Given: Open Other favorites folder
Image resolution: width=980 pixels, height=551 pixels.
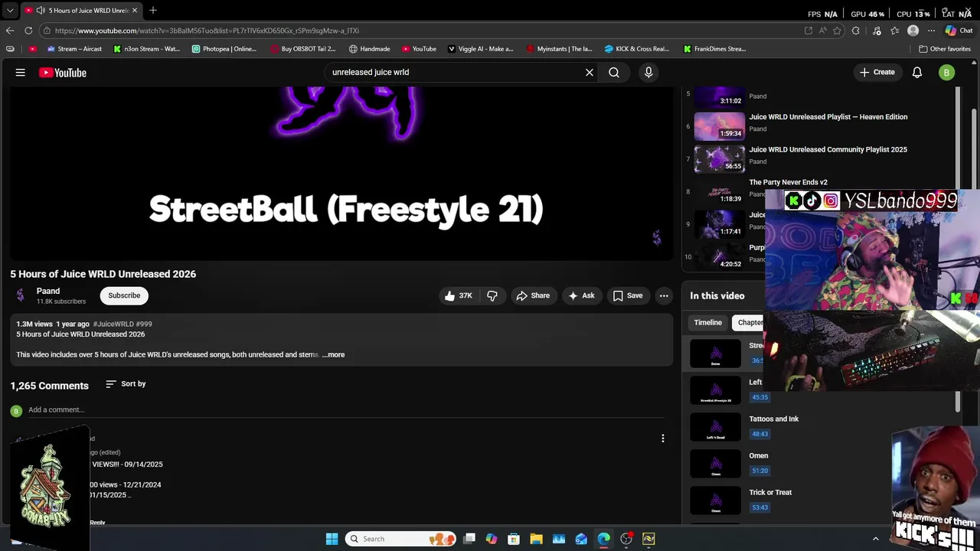Looking at the screenshot, I should 945,49.
